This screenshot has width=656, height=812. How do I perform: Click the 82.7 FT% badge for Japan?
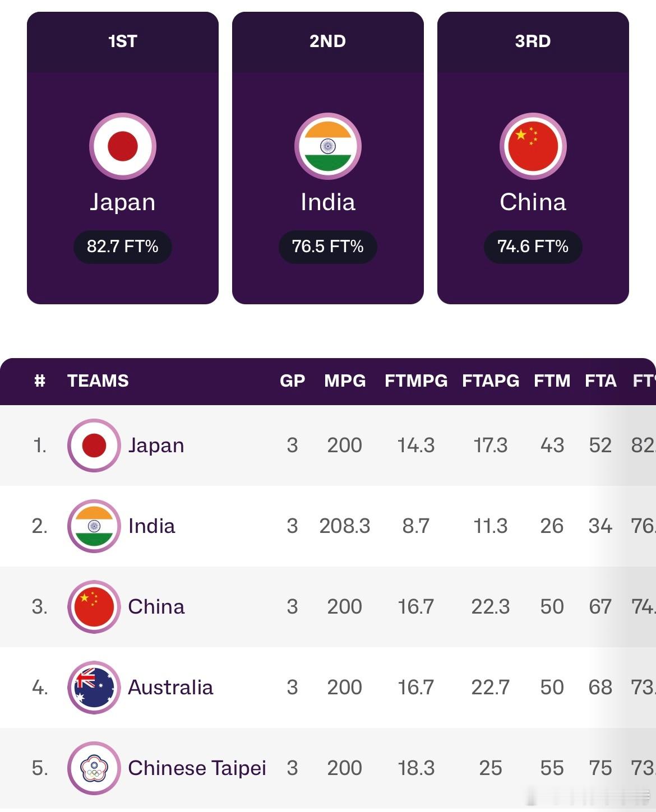pos(123,247)
